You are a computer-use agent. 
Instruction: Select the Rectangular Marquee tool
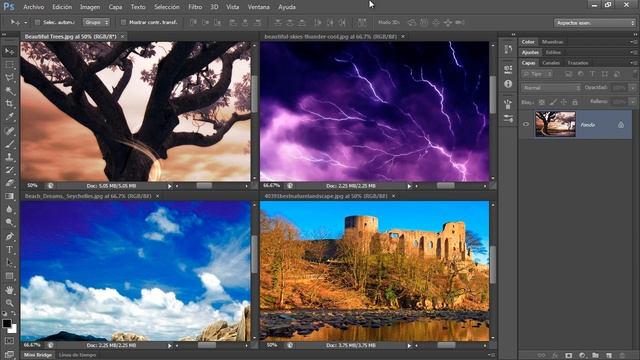coord(9,64)
